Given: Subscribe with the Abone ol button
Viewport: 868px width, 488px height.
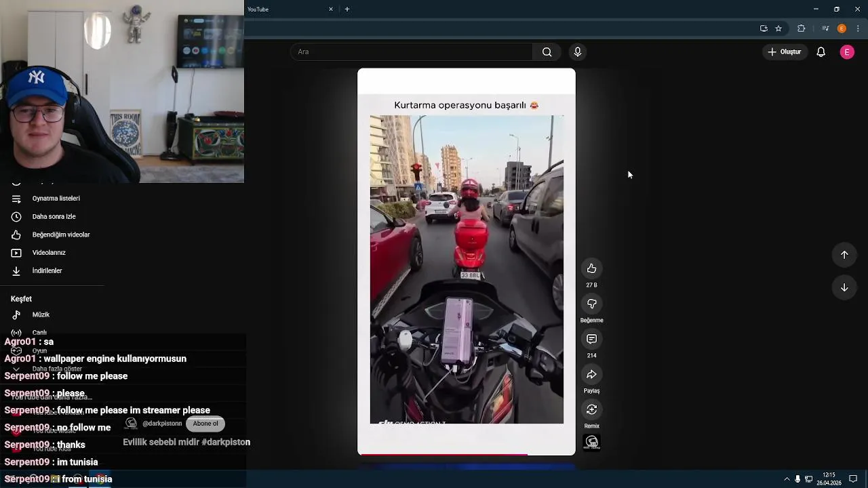Looking at the screenshot, I should pyautogui.click(x=205, y=424).
